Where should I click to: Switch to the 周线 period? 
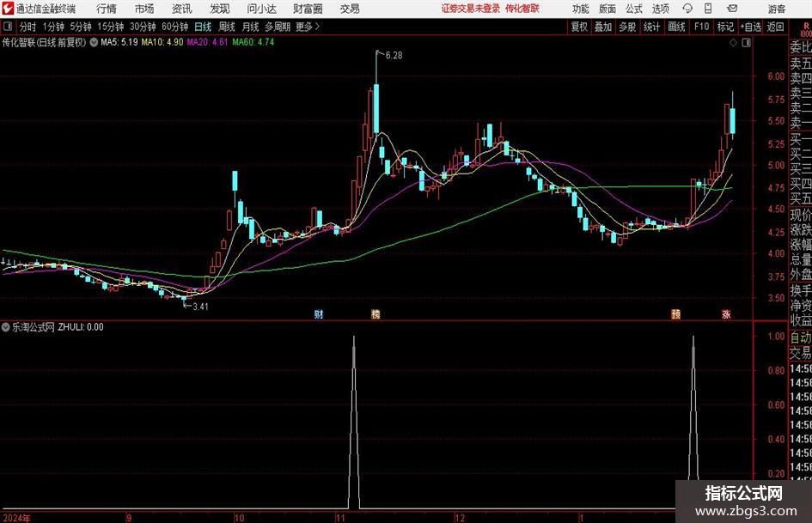pos(227,27)
